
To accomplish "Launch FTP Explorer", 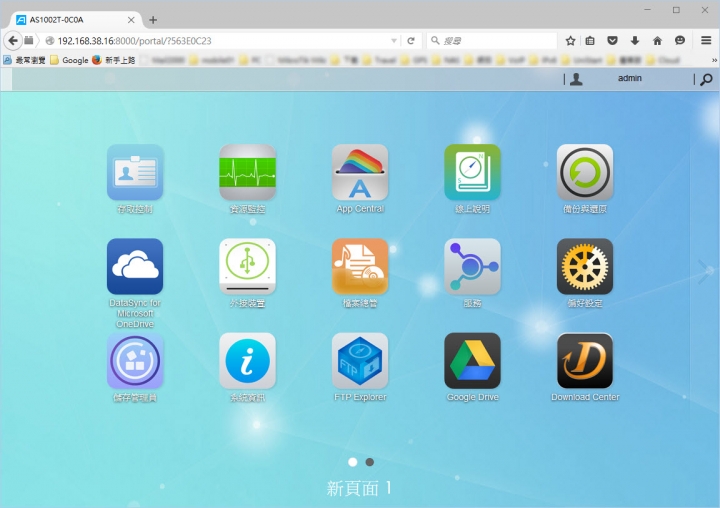I will (360, 361).
